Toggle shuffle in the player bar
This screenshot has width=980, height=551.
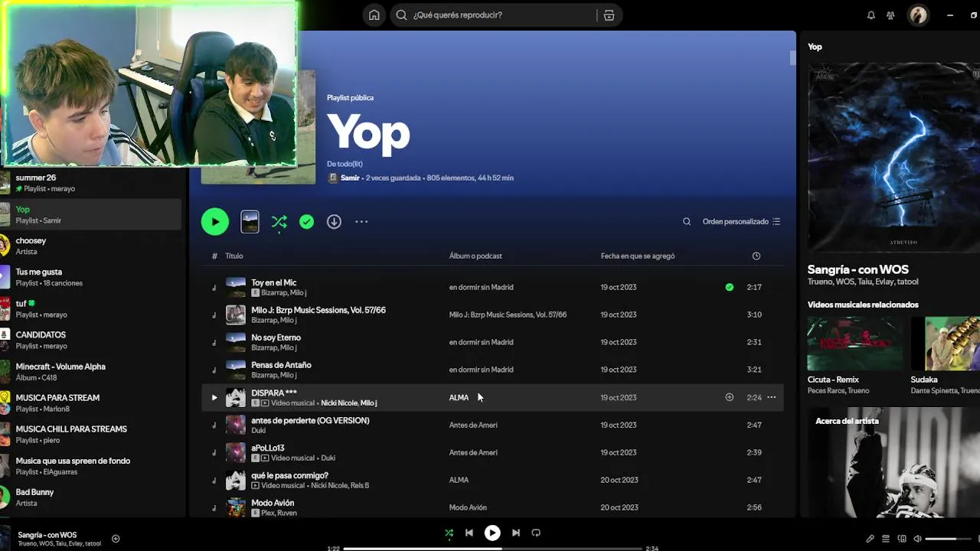click(x=449, y=533)
